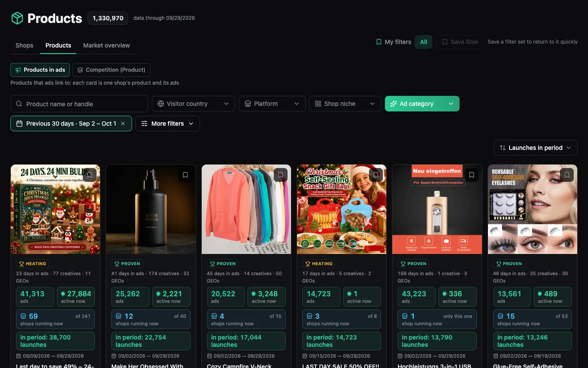Click the search magnifier icon
Screen dimensions: 588x368
coord(19,104)
